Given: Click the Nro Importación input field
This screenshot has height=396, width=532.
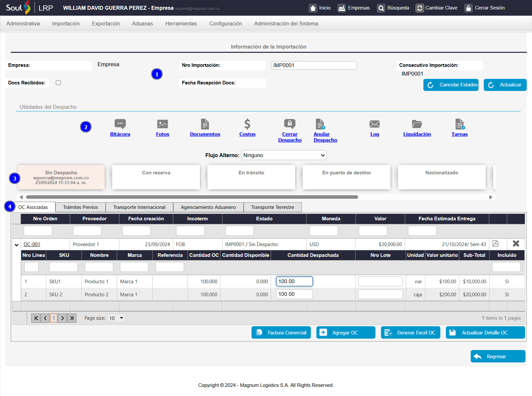Looking at the screenshot, I should [314, 66].
